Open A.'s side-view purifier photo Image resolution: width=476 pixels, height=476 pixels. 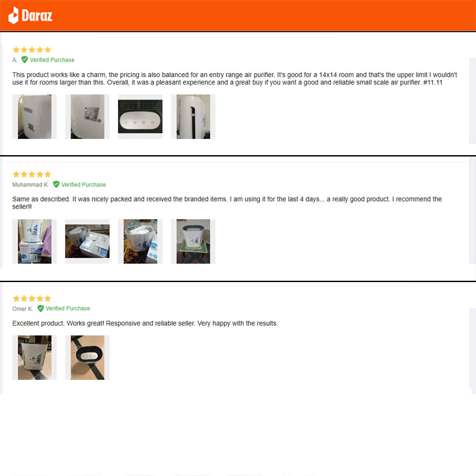[x=193, y=116]
